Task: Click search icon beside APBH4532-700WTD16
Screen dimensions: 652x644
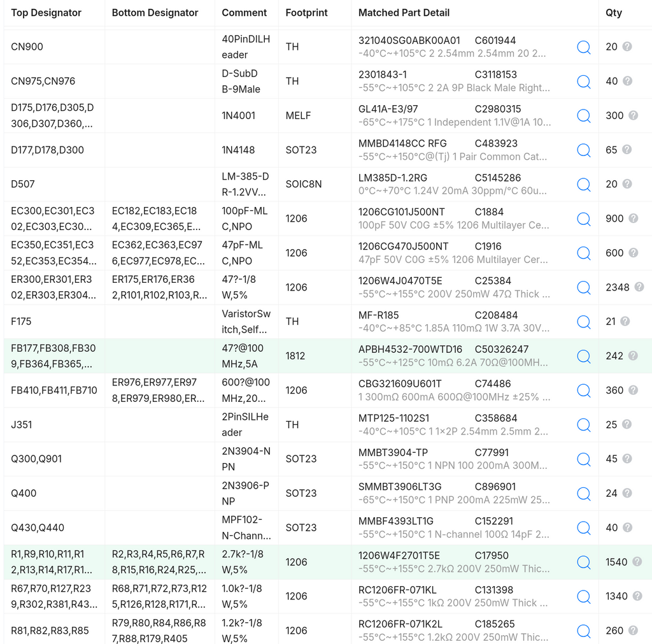Action: (x=584, y=356)
